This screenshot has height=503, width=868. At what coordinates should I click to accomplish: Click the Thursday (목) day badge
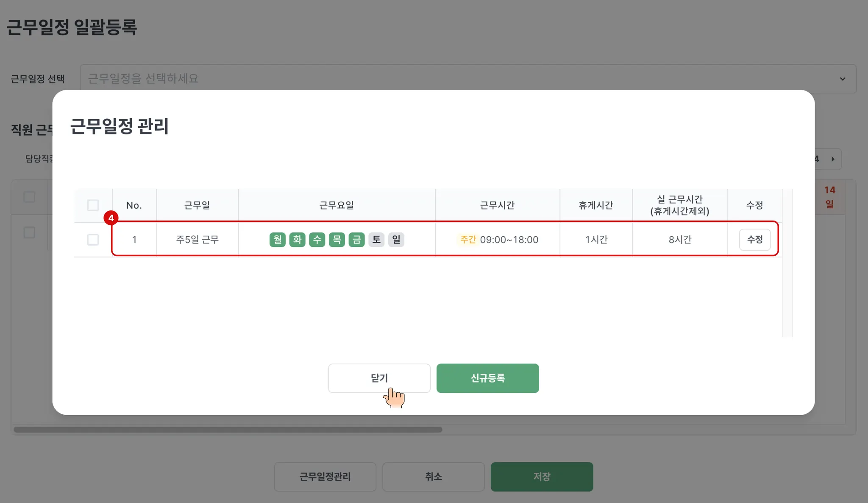337,240
